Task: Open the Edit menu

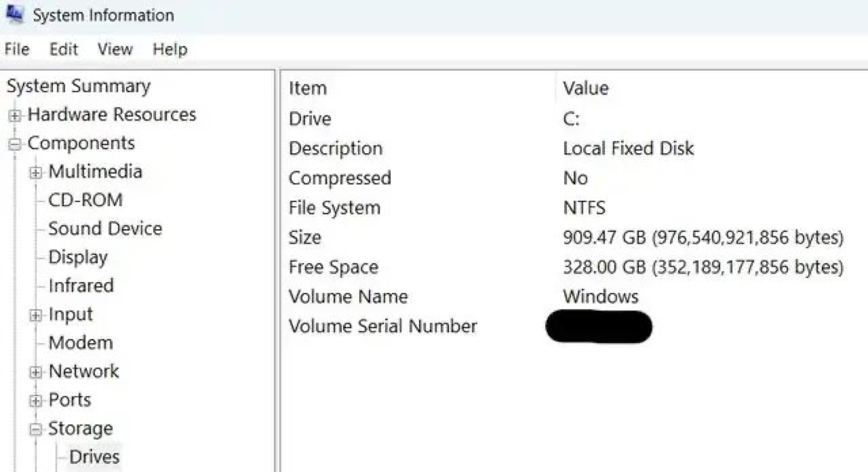Action: coord(64,49)
